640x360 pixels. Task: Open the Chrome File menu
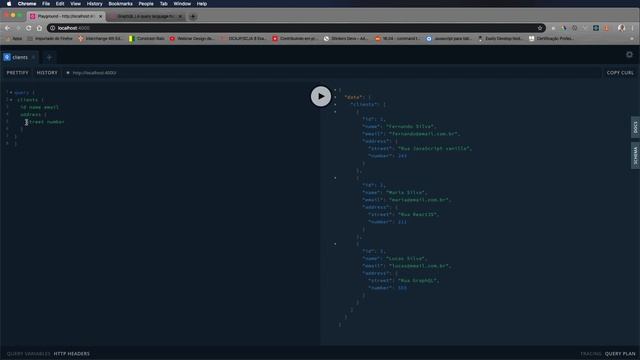(x=46, y=4)
